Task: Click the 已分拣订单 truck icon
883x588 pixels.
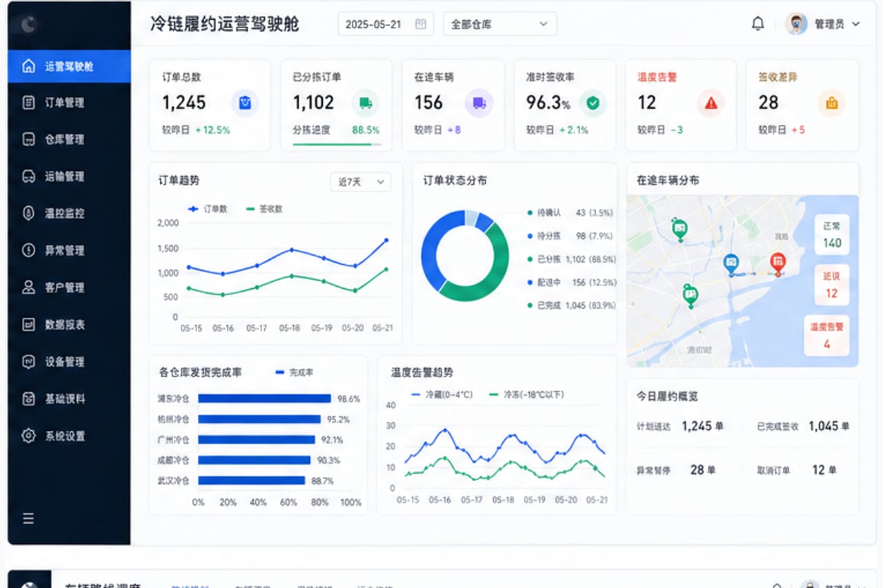Action: [x=366, y=103]
